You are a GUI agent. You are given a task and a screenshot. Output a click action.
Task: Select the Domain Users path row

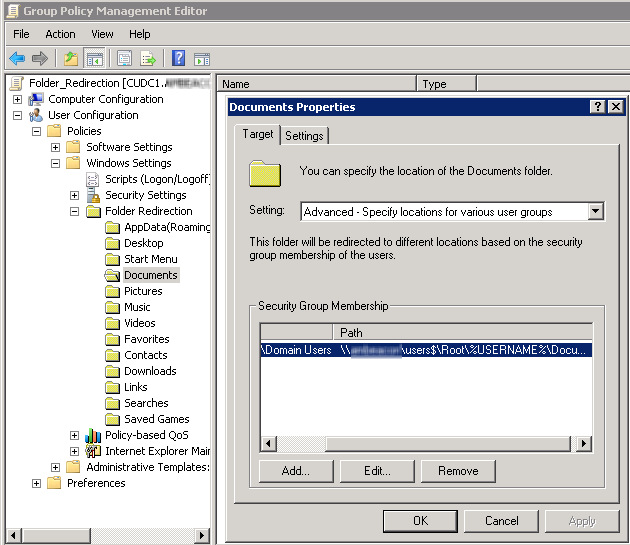[425, 350]
